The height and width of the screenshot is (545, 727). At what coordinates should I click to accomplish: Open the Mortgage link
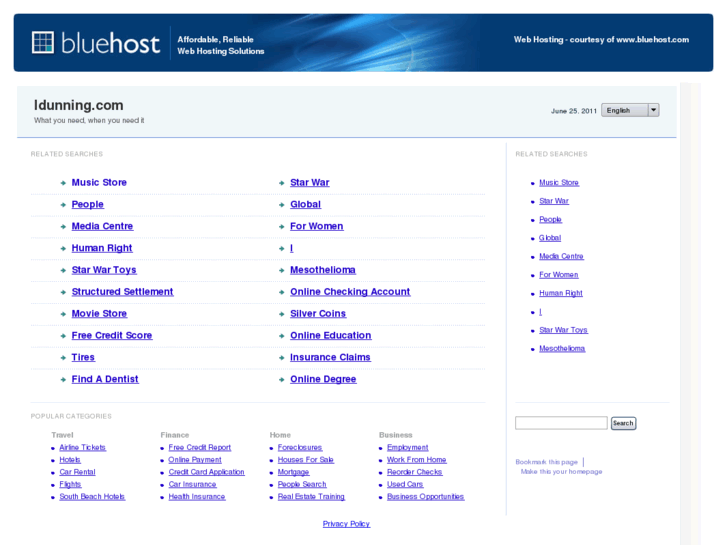pos(293,472)
